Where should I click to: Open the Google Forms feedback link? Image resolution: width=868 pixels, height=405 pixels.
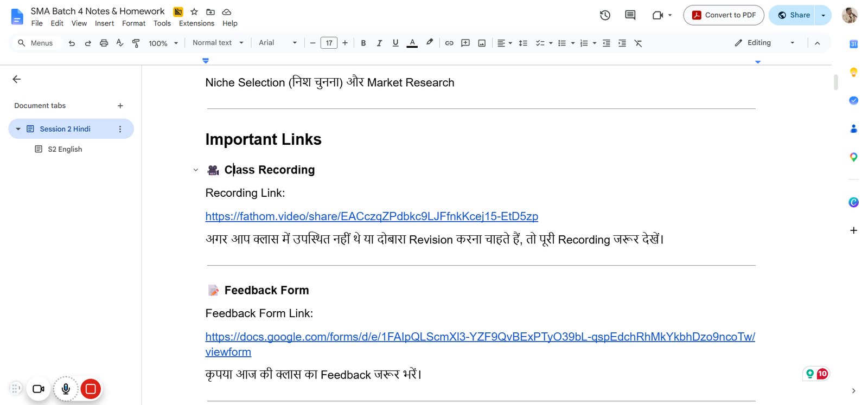[x=480, y=344]
